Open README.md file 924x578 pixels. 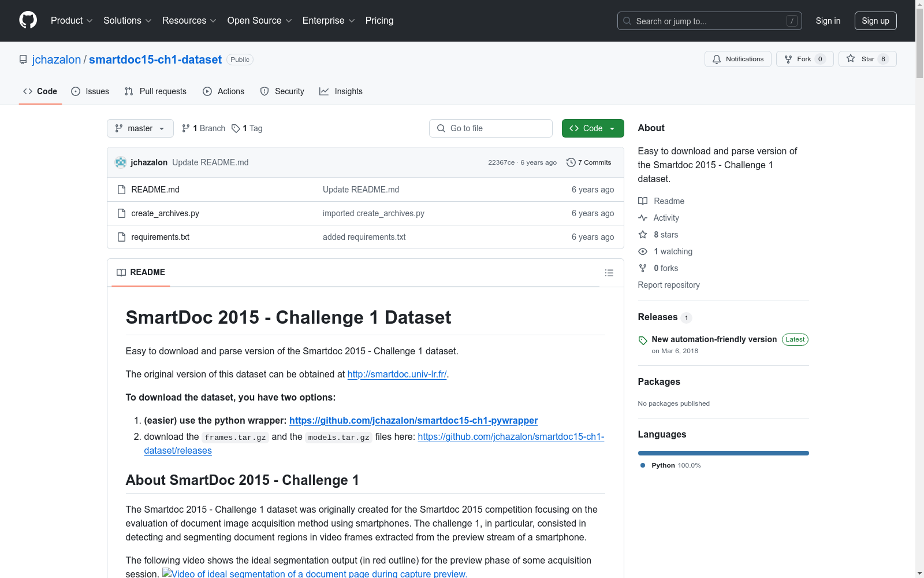pos(155,190)
